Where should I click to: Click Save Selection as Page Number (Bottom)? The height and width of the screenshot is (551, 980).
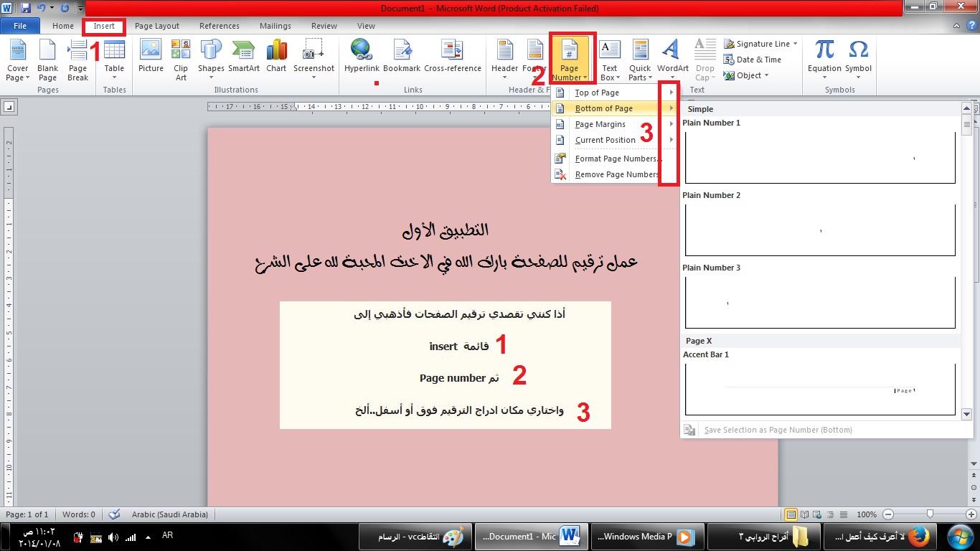tap(778, 430)
